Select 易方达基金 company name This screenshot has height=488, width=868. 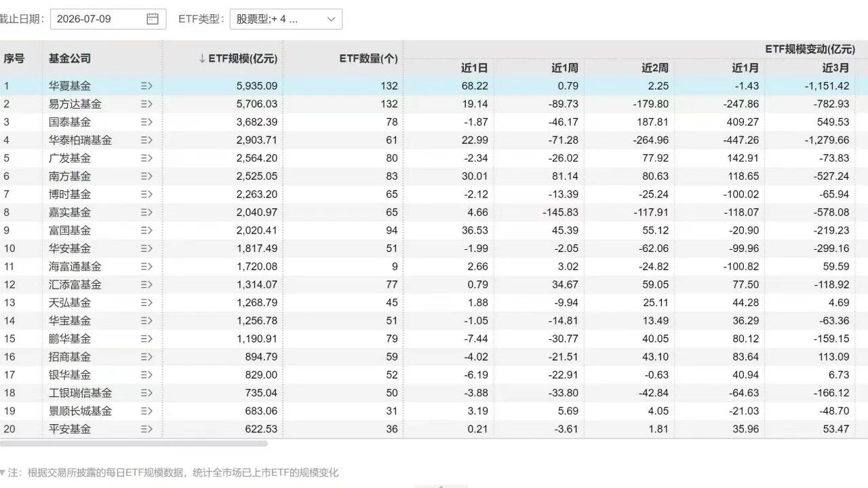click(x=75, y=104)
